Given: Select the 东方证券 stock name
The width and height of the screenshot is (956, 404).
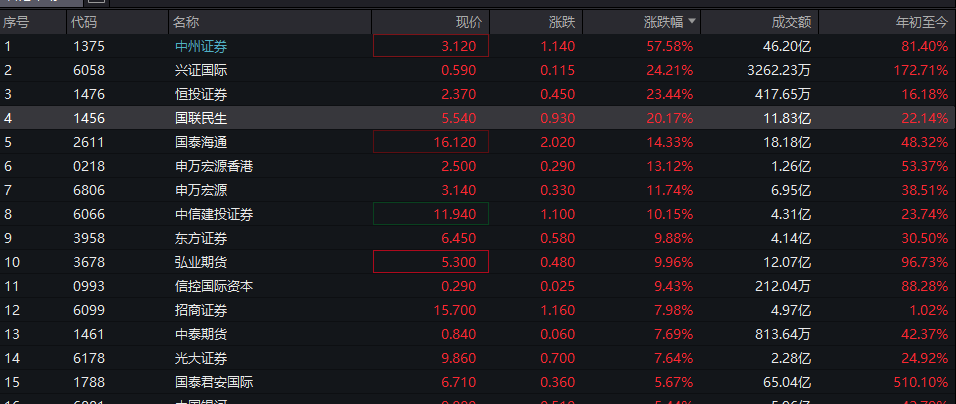Looking at the screenshot, I should [x=200, y=238].
